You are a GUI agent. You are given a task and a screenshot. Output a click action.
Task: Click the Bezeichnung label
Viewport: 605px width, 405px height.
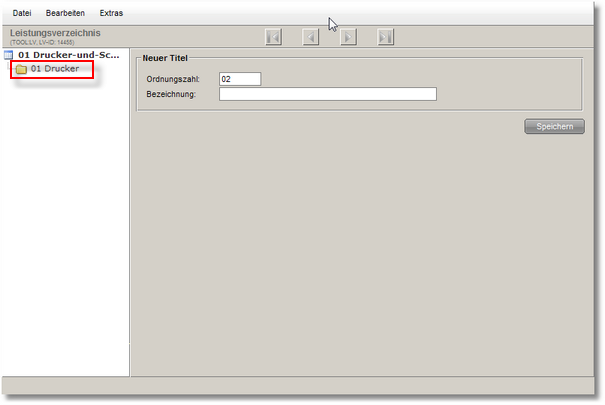coord(170,95)
